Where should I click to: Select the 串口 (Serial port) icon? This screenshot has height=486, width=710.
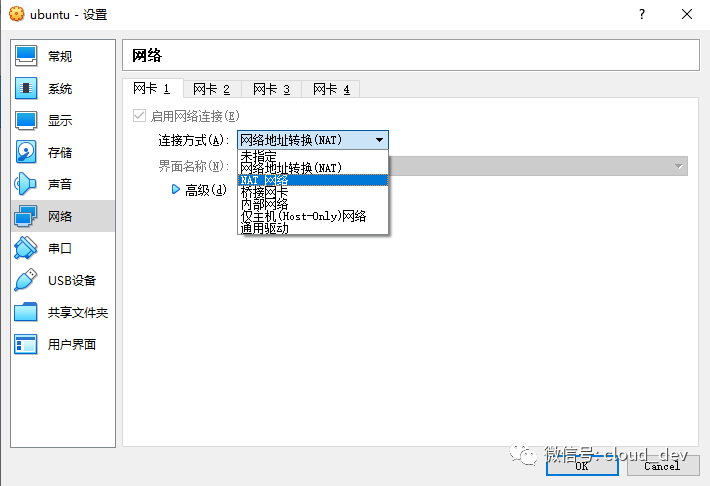27,248
